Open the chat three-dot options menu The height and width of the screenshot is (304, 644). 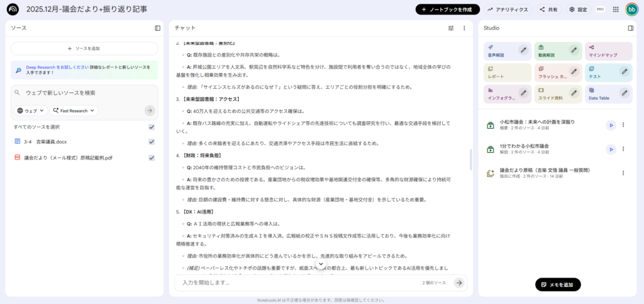click(464, 28)
